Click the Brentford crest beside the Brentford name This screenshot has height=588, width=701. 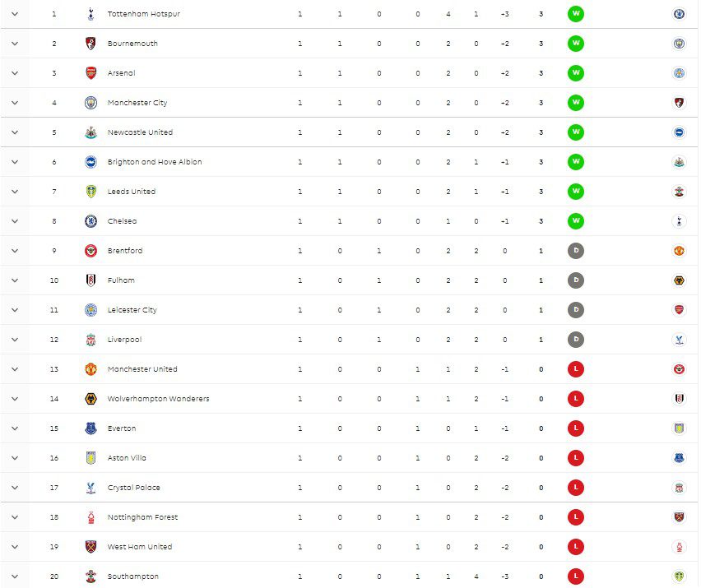[x=91, y=251]
